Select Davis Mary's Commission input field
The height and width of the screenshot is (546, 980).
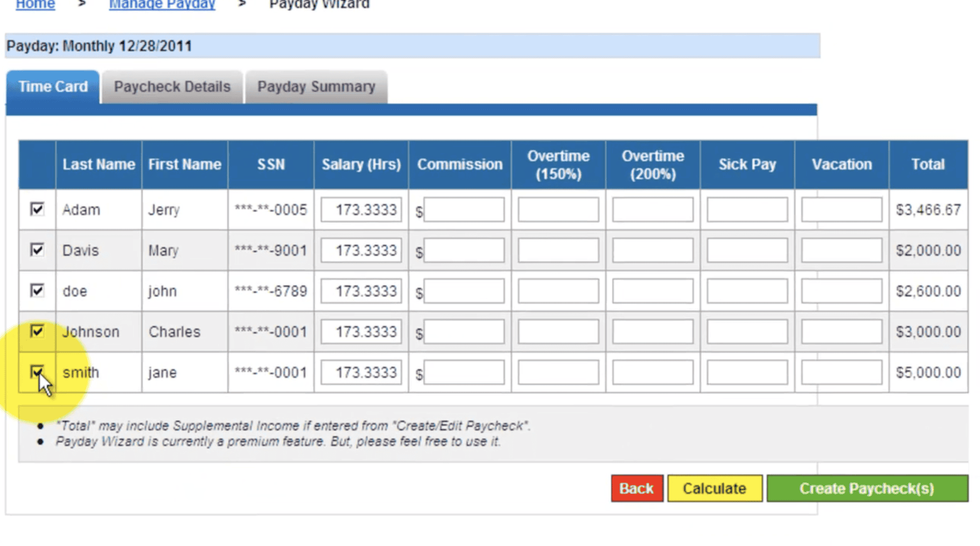click(463, 250)
